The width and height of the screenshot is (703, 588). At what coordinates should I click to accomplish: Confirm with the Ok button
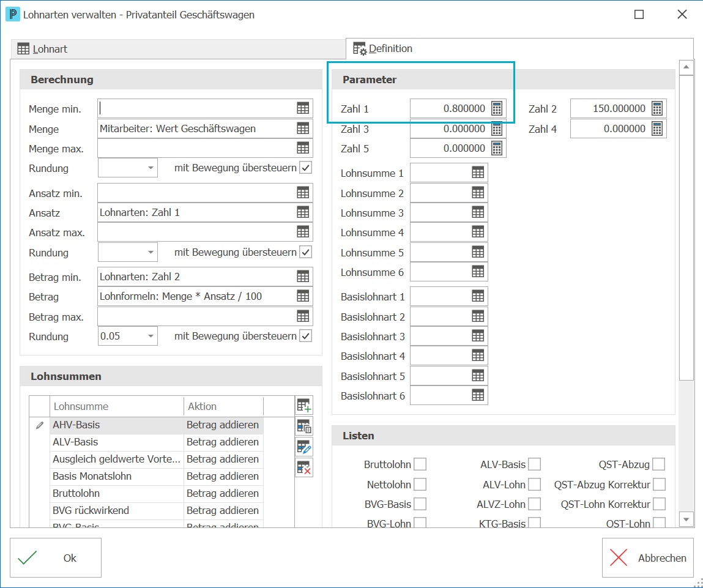click(x=56, y=558)
